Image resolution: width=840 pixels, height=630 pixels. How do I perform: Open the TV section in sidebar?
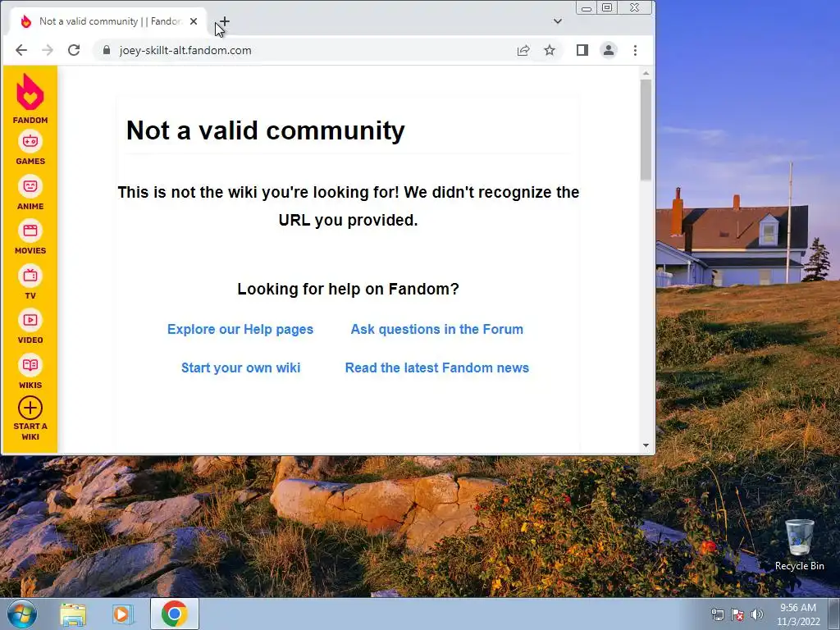tap(30, 283)
